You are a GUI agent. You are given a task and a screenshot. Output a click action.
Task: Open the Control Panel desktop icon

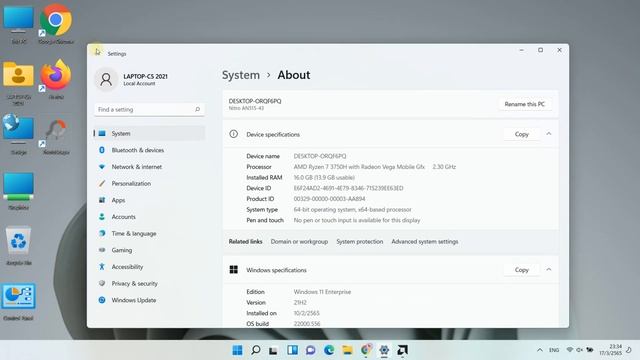tap(18, 297)
